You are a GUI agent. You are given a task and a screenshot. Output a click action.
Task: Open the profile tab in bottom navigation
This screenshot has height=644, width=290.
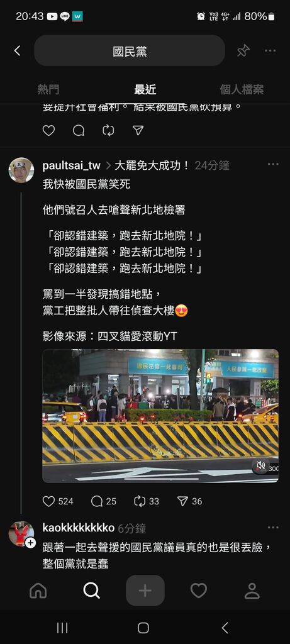(x=252, y=591)
